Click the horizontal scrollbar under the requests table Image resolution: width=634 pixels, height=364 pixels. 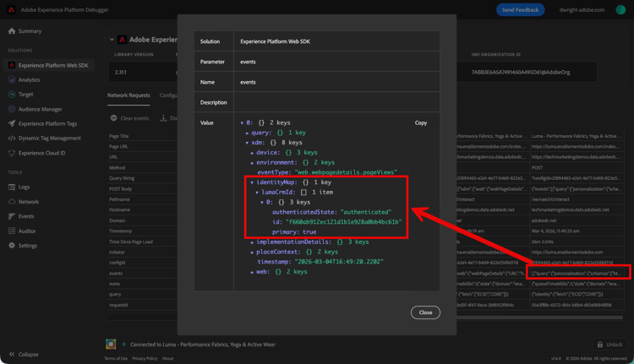click(x=540, y=318)
